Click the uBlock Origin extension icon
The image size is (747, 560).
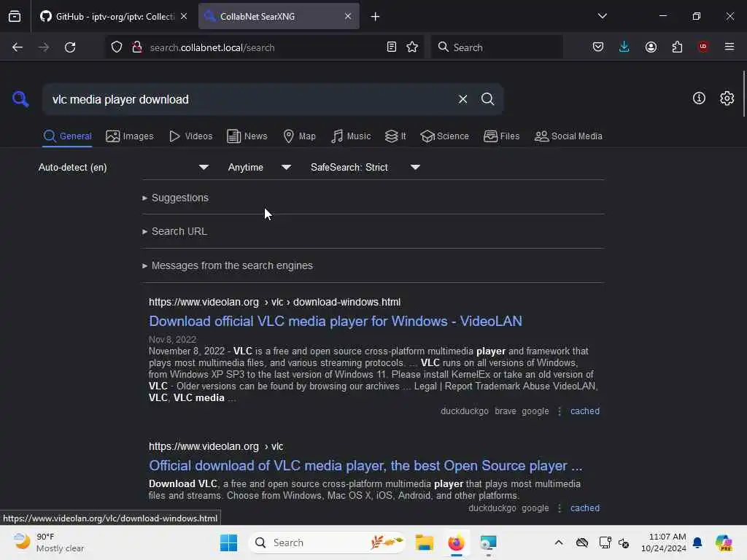click(703, 47)
